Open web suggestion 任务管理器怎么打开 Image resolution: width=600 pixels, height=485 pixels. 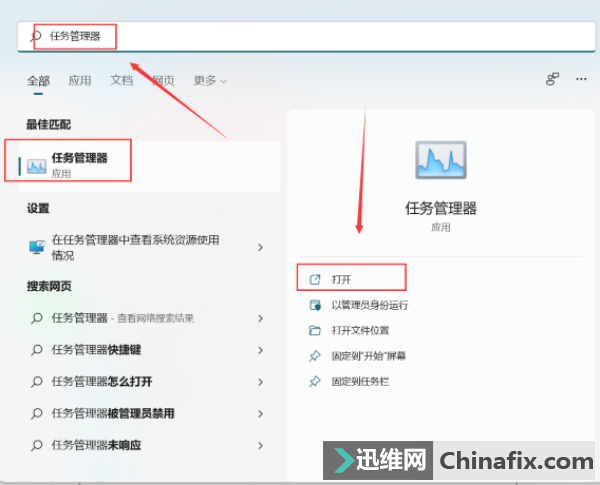pos(148,382)
